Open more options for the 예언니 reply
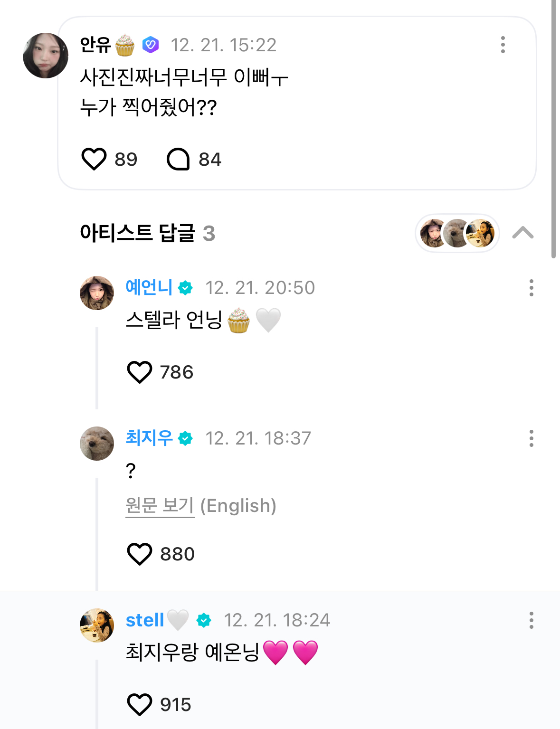Viewport: 560px width, 729px height. (531, 288)
